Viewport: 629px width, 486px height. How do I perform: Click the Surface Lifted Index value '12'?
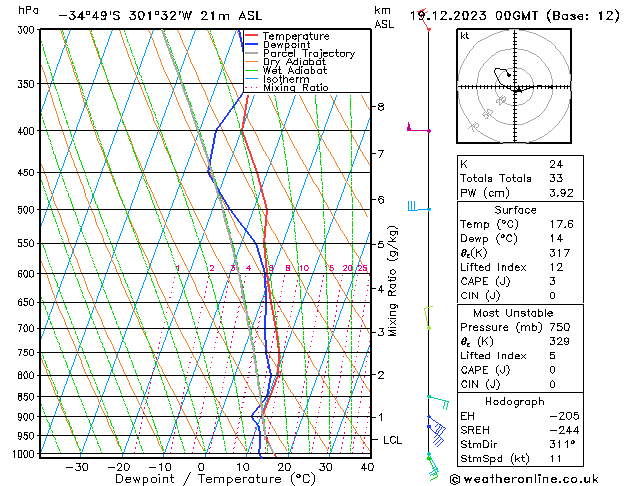556,267
